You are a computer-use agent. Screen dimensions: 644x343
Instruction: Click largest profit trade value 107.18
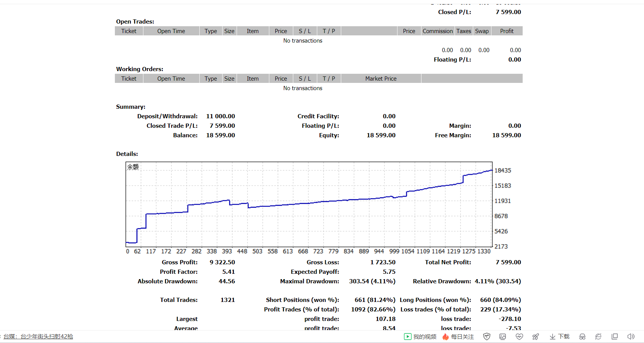click(x=386, y=319)
